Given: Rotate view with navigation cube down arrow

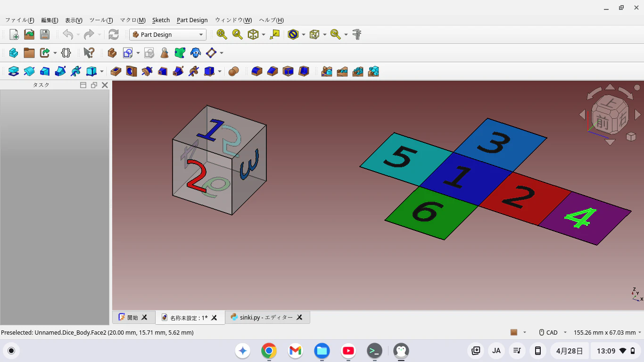Looking at the screenshot, I should [x=610, y=142].
